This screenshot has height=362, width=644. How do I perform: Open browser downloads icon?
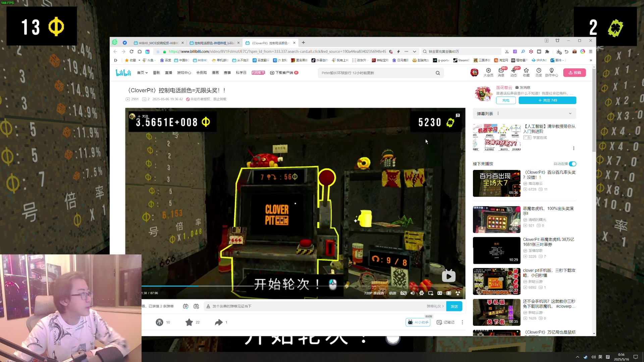(x=558, y=52)
